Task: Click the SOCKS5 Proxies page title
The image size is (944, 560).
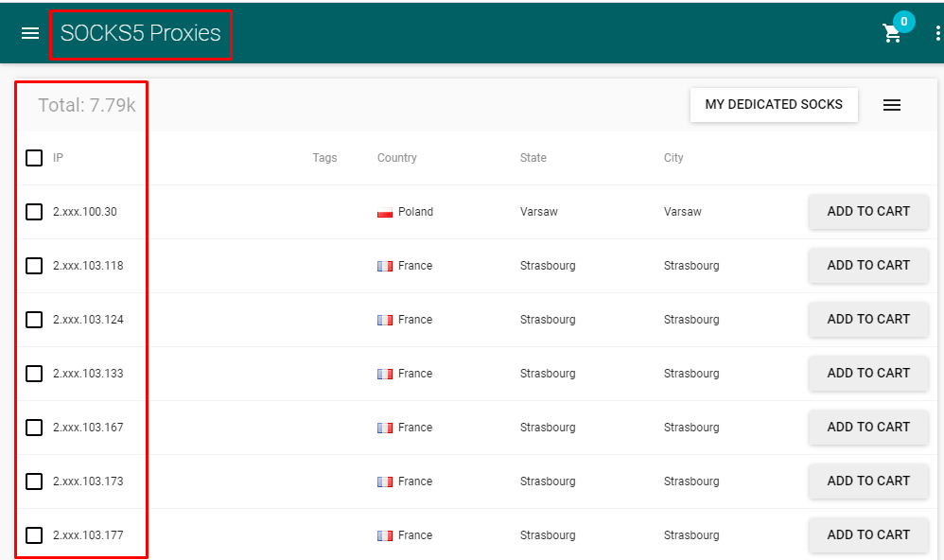Action: [x=140, y=33]
